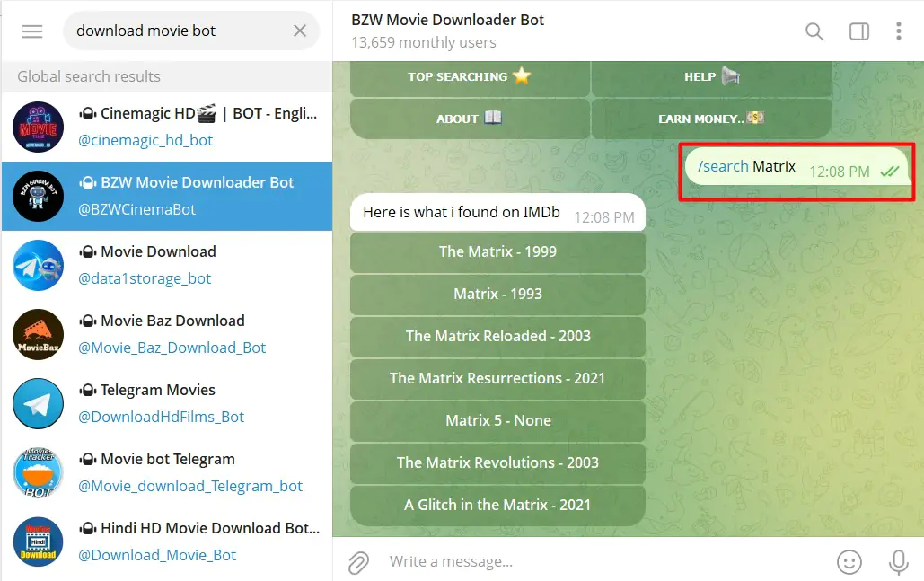The width and height of the screenshot is (924, 581).
Task: Choose The Matrix Reloaded - 2003
Action: click(x=498, y=337)
